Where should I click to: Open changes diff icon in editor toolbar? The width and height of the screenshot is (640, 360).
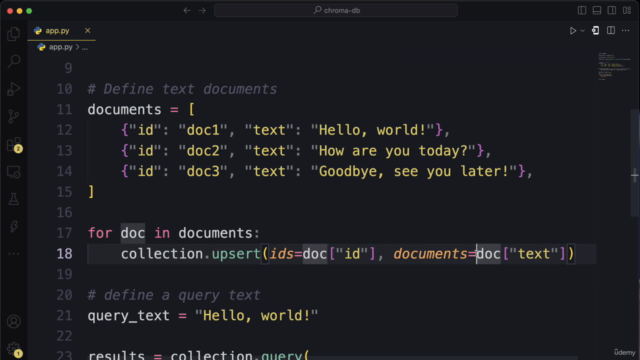(x=596, y=31)
